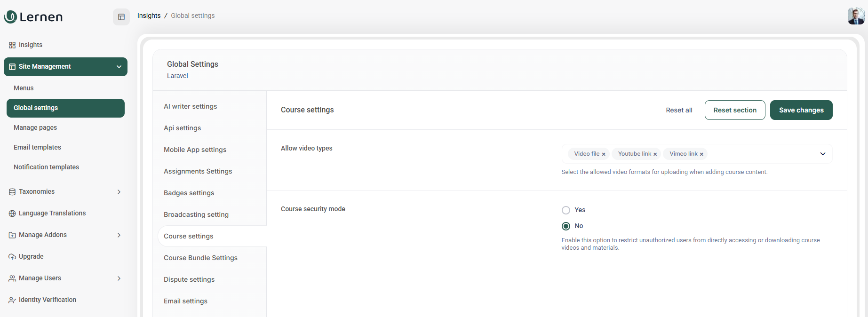
Task: Open Email templates in the sidebar
Action: click(37, 147)
